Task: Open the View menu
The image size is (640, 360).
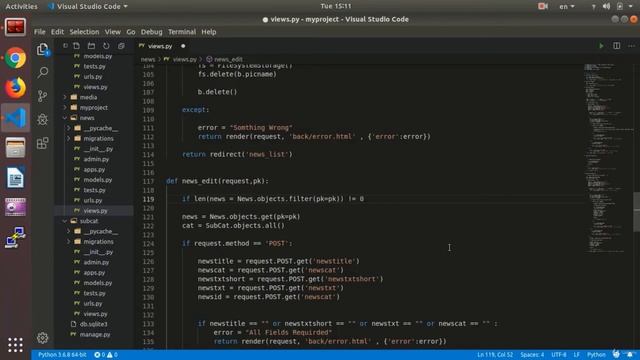Action: [x=112, y=32]
